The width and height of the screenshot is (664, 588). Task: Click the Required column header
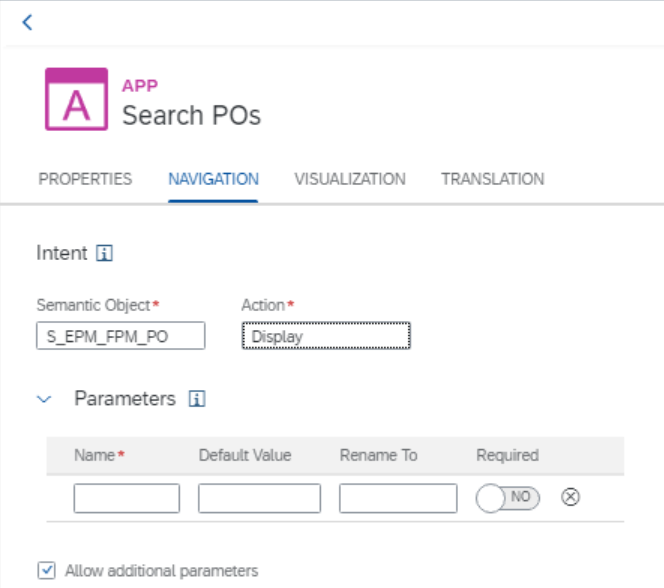pos(507,455)
